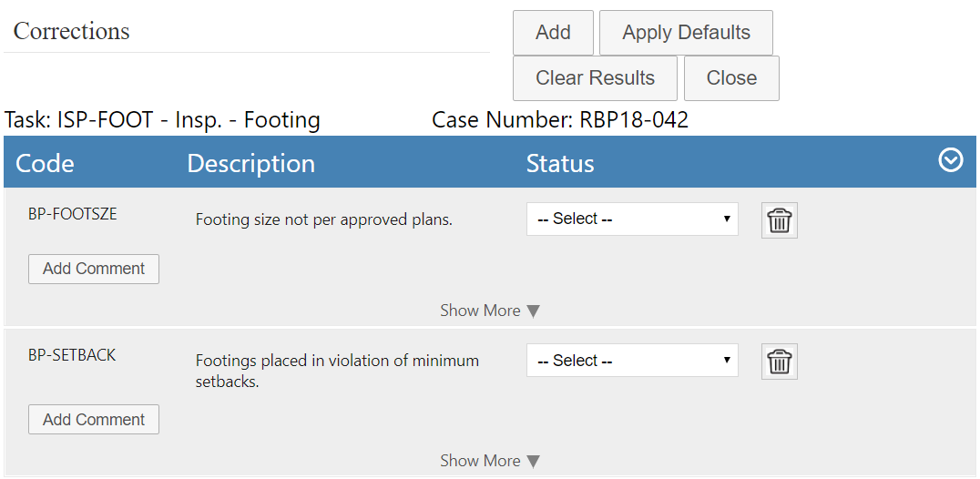Select the BP-SETBACK code label

click(72, 355)
